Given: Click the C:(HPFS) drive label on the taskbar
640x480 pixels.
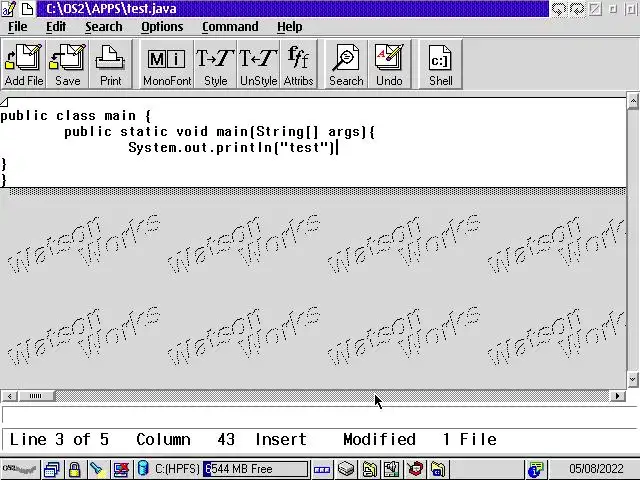Looking at the screenshot, I should 177,469.
